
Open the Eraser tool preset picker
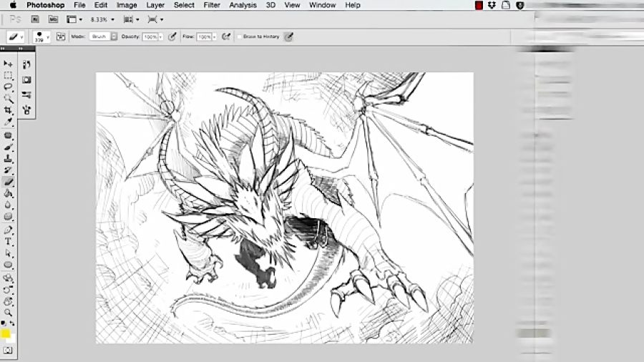[16, 36]
